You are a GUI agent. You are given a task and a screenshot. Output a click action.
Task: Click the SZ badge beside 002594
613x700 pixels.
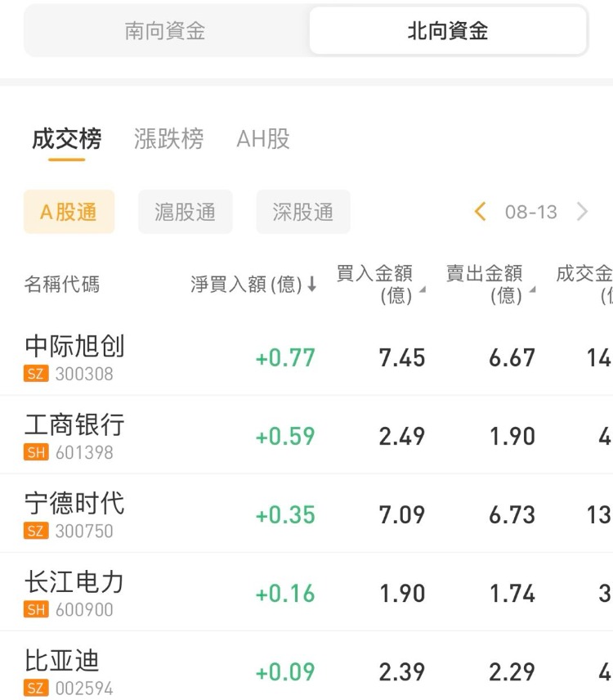(x=36, y=688)
